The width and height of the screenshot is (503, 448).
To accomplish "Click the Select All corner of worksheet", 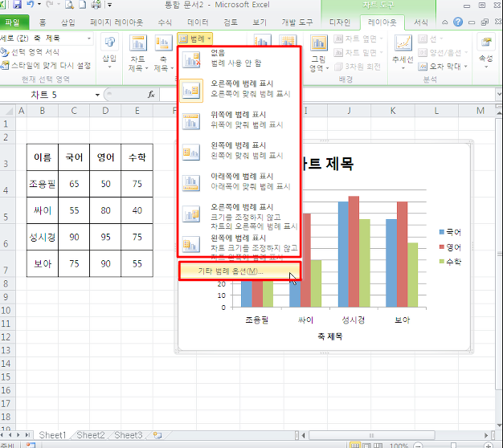I will (x=8, y=111).
